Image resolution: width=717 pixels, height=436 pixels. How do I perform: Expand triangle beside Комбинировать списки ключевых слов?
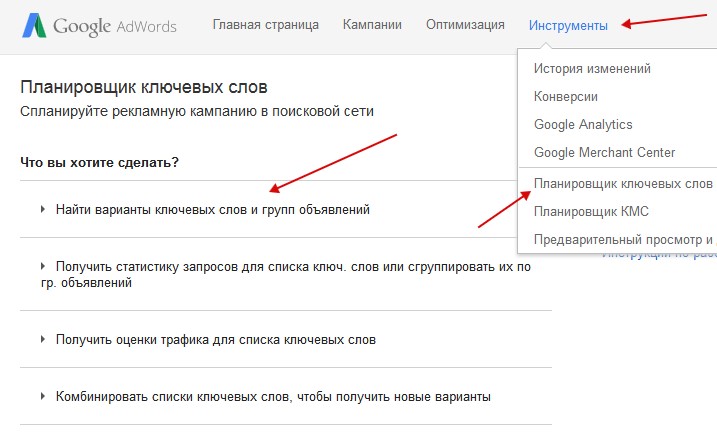coord(43,396)
